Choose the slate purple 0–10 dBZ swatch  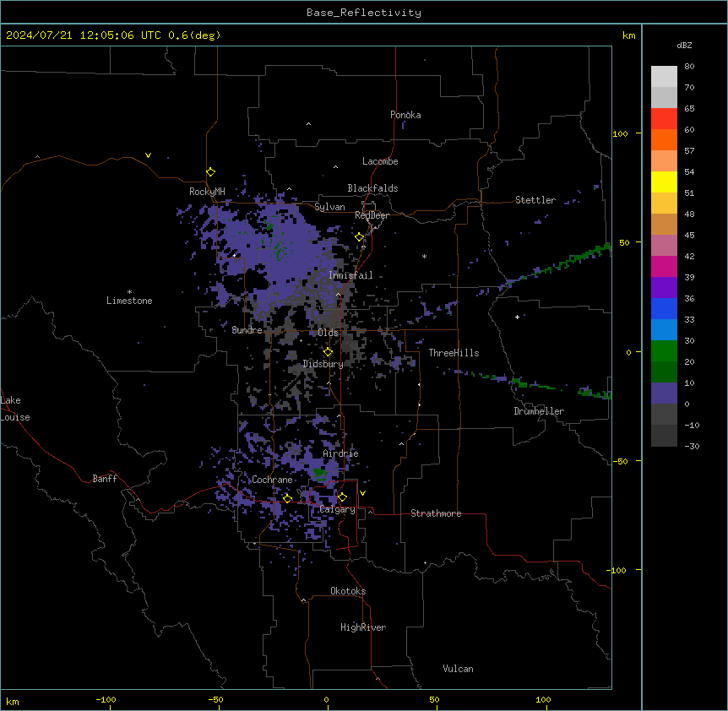[x=664, y=393]
